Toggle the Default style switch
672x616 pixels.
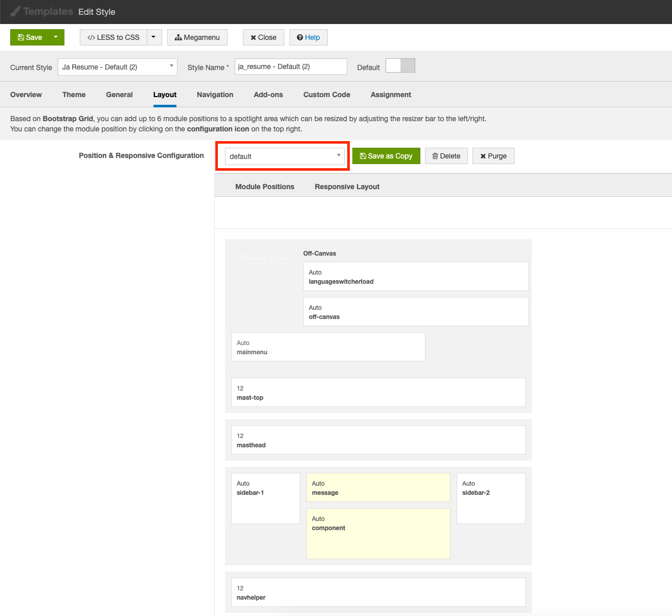[400, 66]
